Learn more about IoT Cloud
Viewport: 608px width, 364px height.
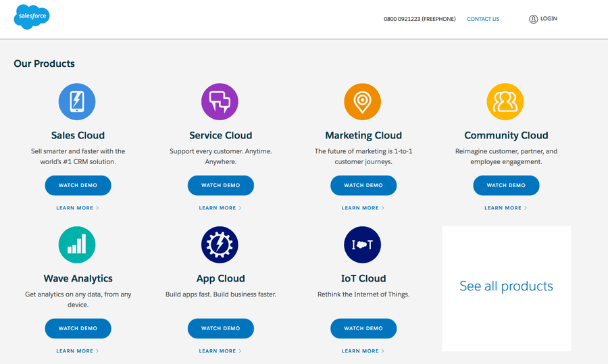tap(363, 350)
